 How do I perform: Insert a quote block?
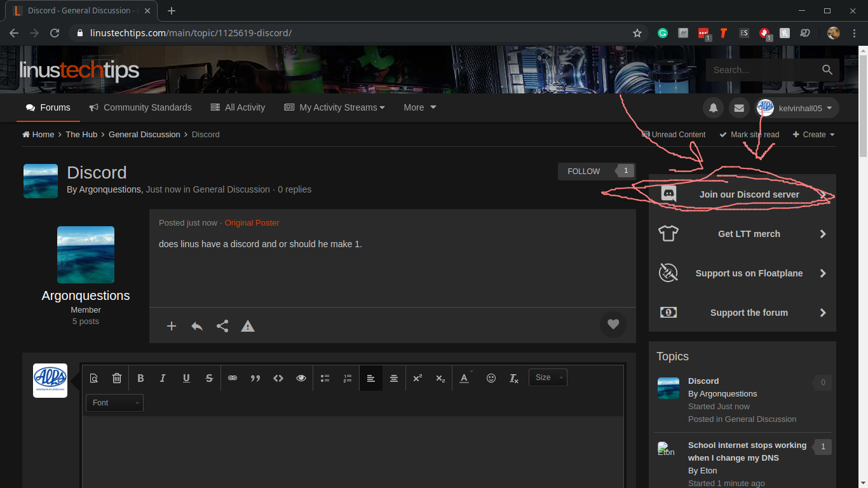[x=255, y=378]
